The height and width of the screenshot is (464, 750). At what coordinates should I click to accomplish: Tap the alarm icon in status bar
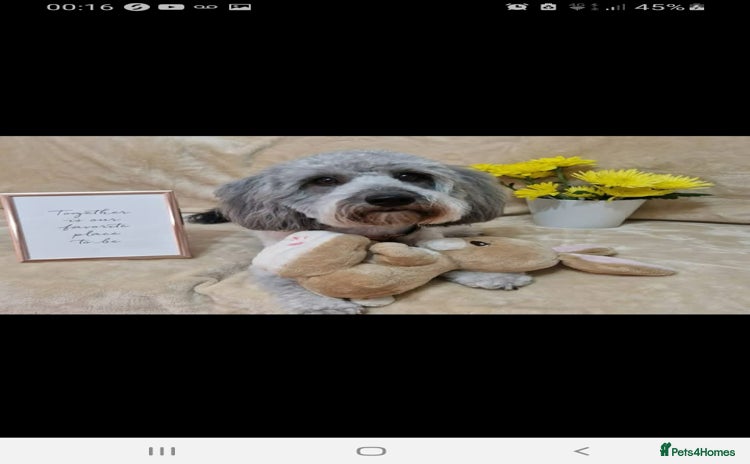517,7
